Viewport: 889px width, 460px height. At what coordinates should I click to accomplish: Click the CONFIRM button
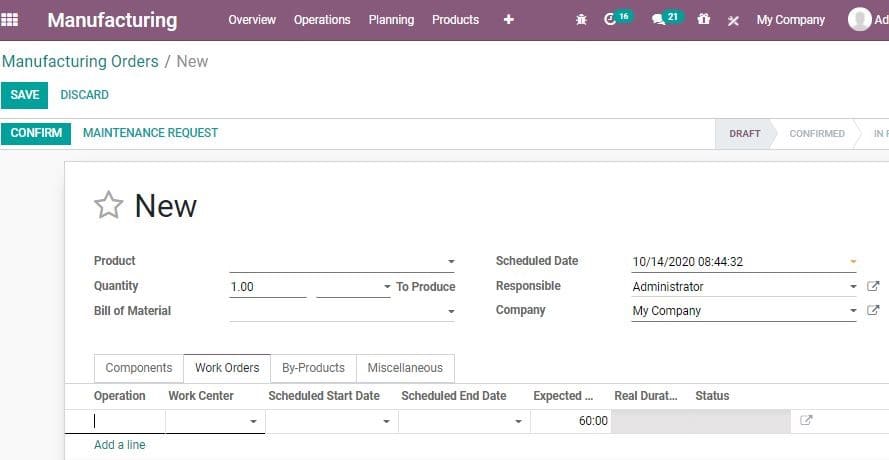[x=36, y=133]
